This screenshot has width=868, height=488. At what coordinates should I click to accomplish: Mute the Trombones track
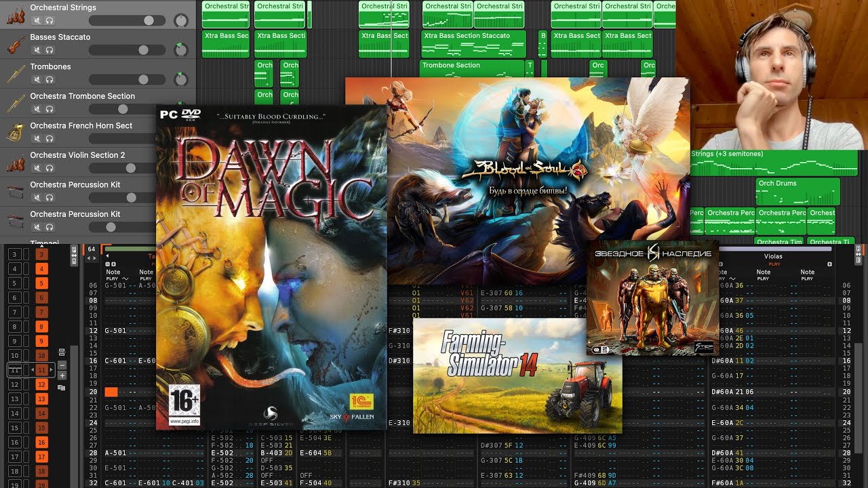[x=37, y=80]
